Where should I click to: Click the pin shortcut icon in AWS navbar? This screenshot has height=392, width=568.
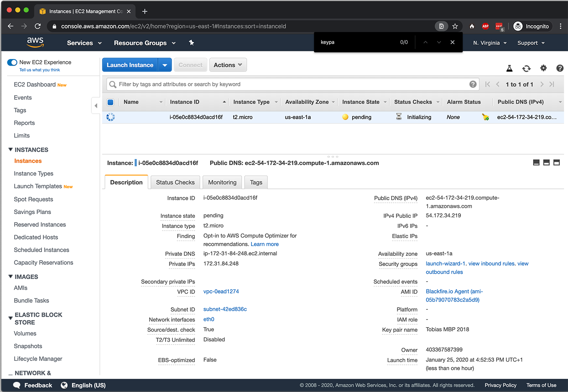click(x=191, y=43)
